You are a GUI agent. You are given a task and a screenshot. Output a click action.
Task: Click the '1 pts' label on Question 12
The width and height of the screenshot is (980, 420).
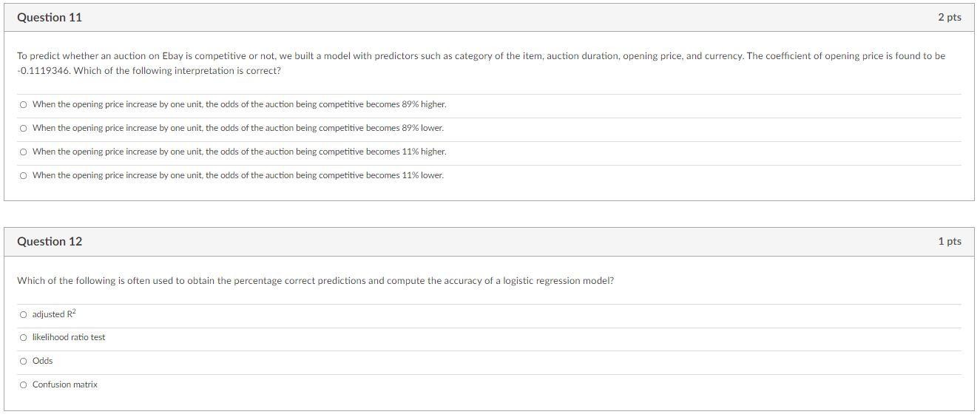(x=949, y=241)
